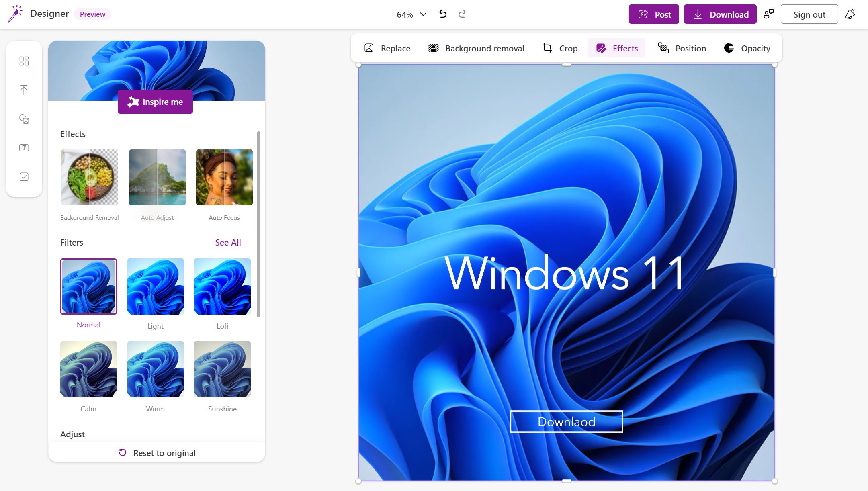Click the Inspire me button
Image resolution: width=868 pixels, height=491 pixels.
click(x=155, y=102)
